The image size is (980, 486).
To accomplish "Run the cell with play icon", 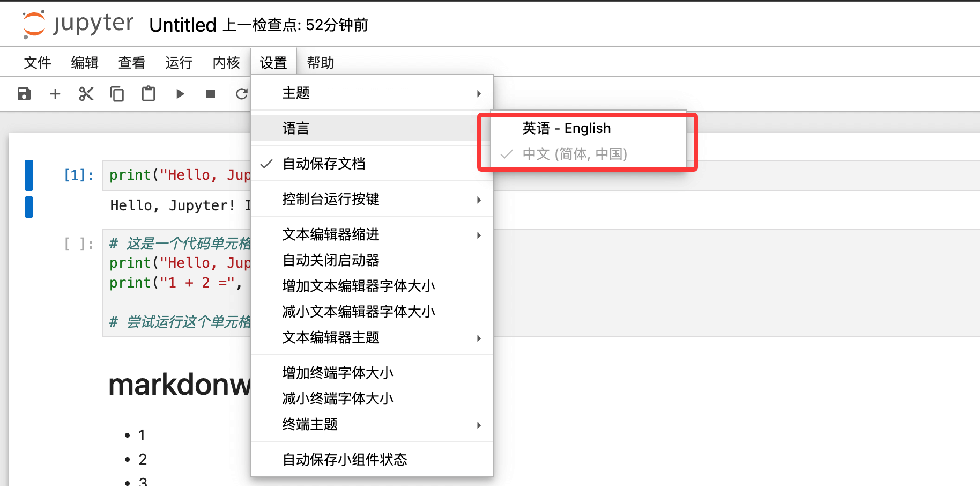I will pos(180,94).
